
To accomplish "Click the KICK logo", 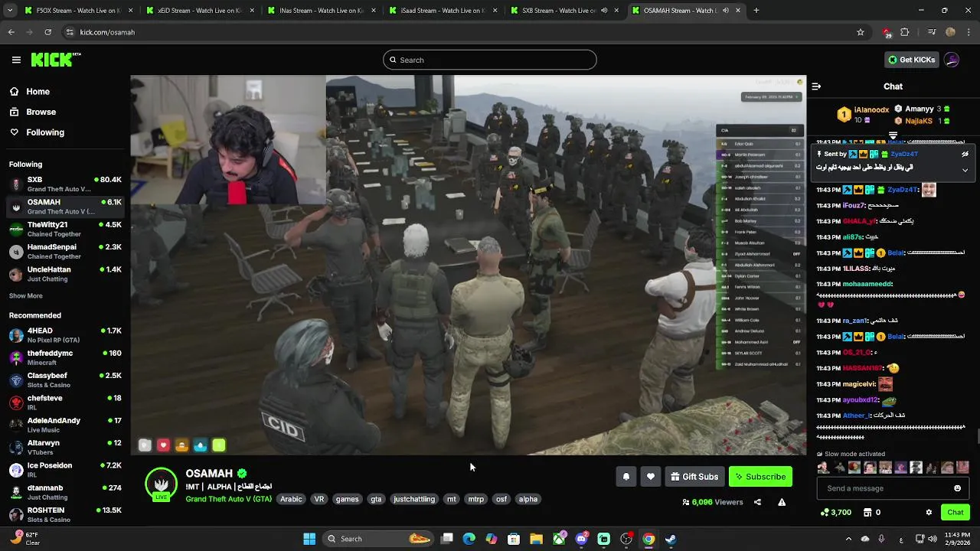I will pyautogui.click(x=56, y=60).
